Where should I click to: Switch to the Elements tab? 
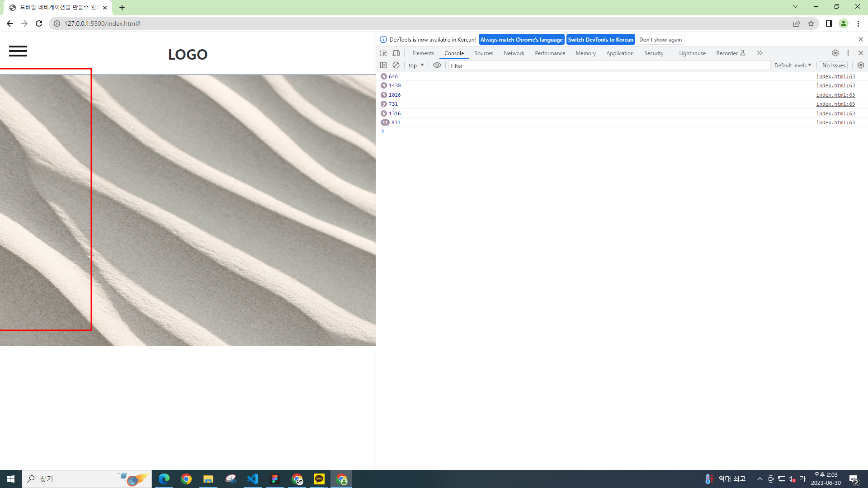coord(423,53)
